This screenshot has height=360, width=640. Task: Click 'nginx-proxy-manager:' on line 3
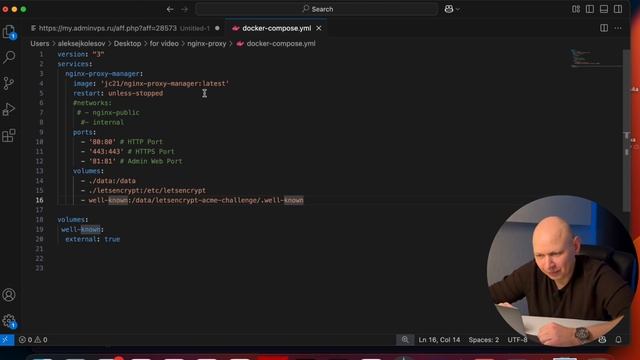click(104, 74)
